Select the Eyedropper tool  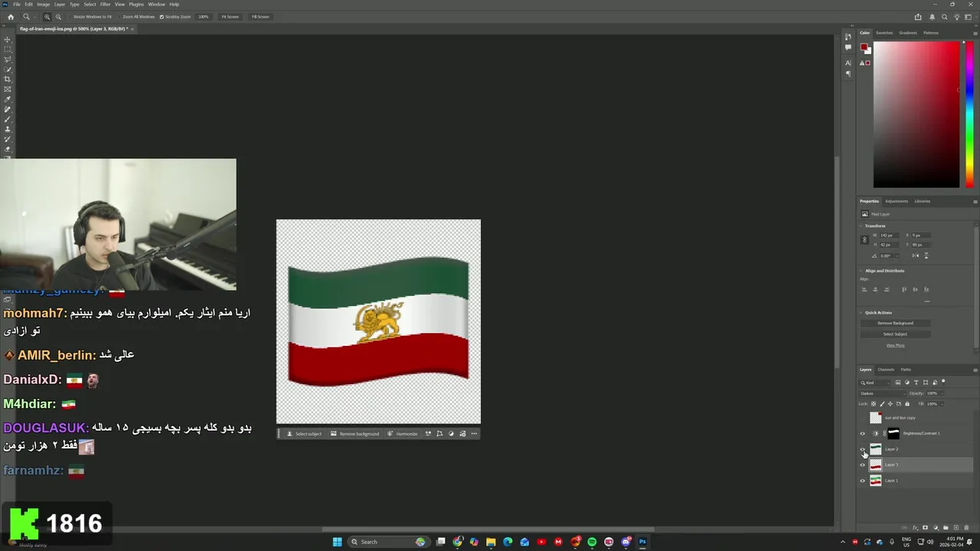(8, 99)
